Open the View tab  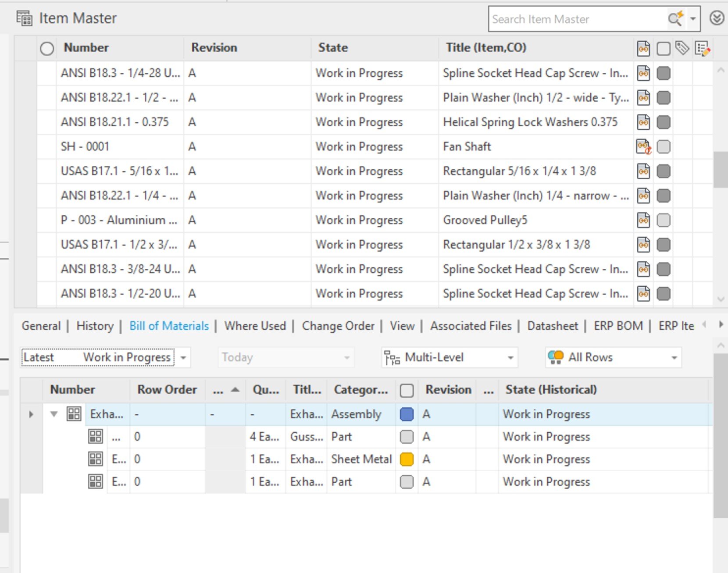pyautogui.click(x=402, y=326)
